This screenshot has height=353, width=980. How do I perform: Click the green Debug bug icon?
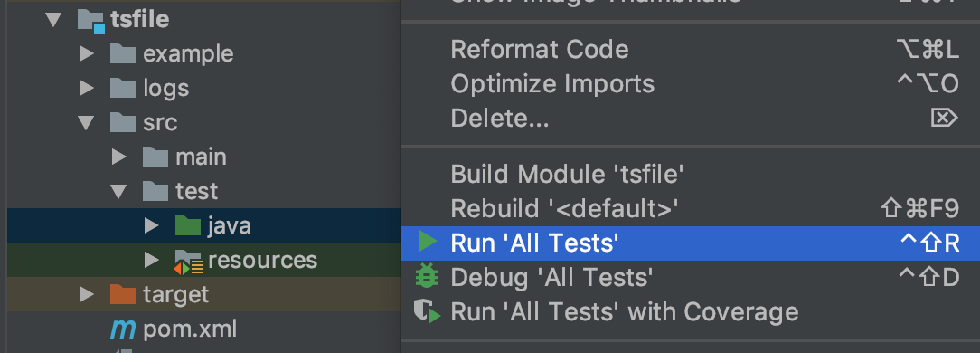(427, 277)
